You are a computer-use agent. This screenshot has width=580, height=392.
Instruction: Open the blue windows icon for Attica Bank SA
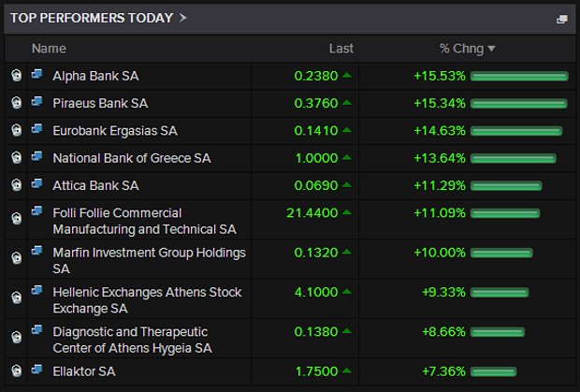point(36,183)
